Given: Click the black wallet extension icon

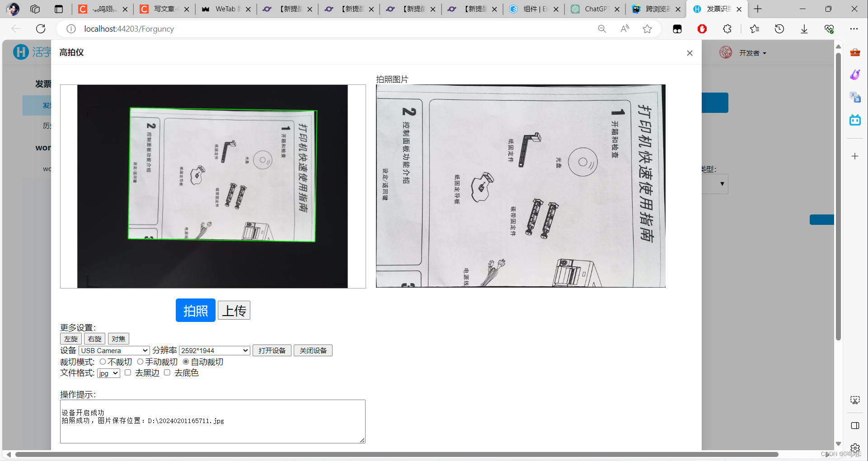Looking at the screenshot, I should coord(677,29).
